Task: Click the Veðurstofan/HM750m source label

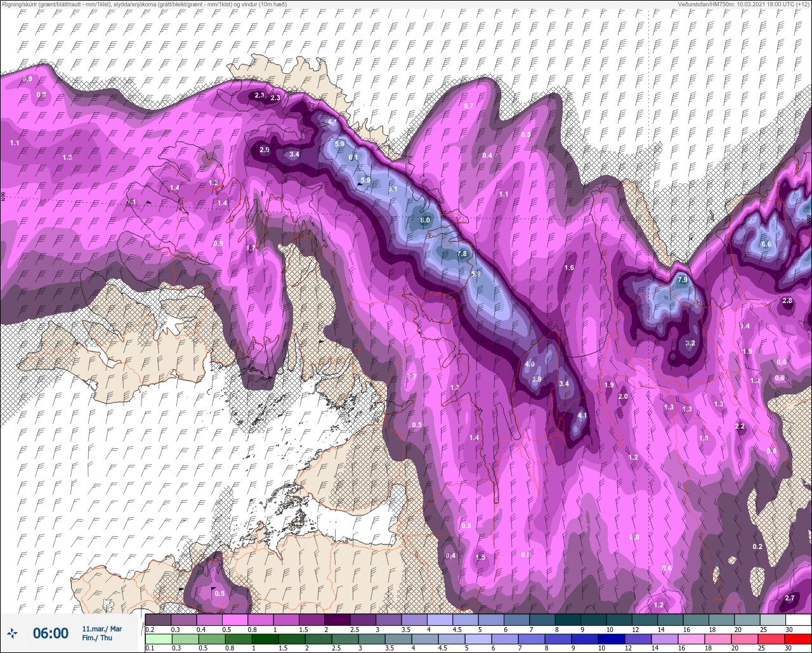Action: (744, 4)
